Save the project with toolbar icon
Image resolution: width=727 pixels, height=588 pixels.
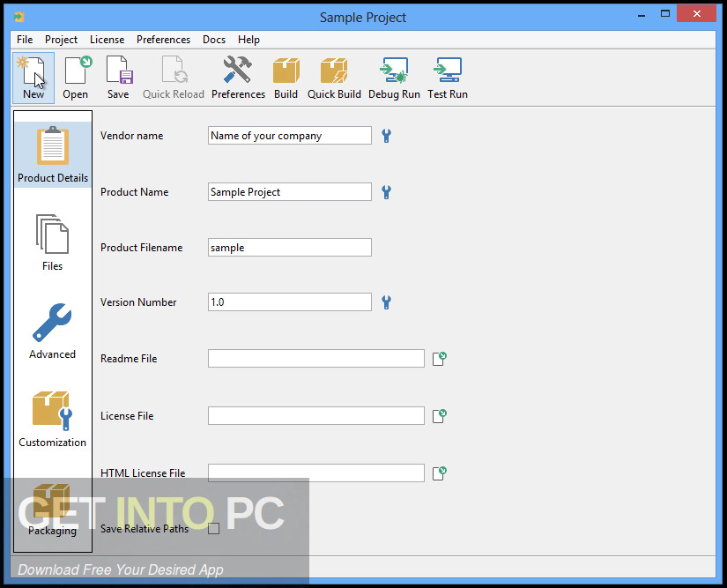[118, 78]
